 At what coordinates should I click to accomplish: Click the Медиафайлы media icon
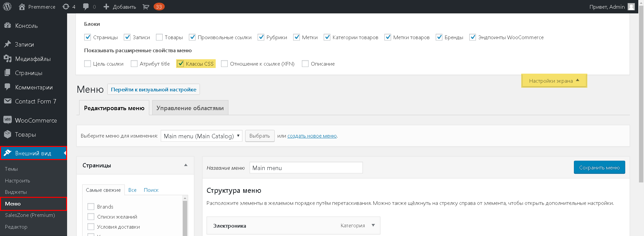pyautogui.click(x=7, y=59)
